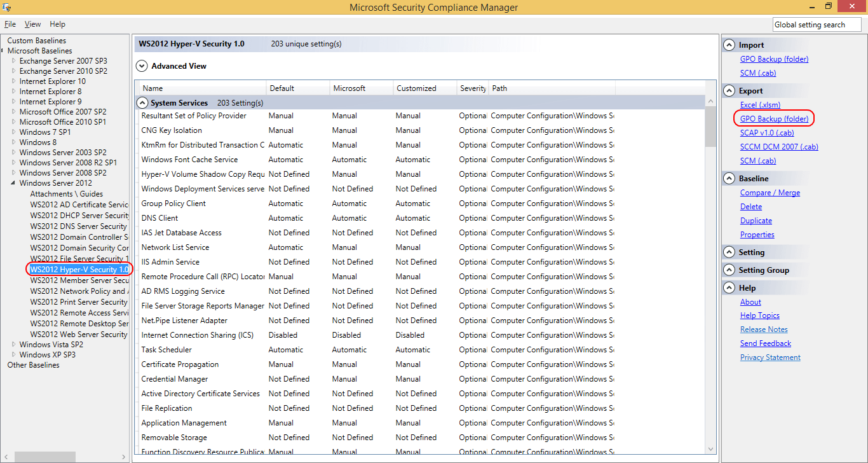Select Windows Server 2008 R2 SP1
Screen dimensions: 868x463
pyautogui.click(x=68, y=163)
